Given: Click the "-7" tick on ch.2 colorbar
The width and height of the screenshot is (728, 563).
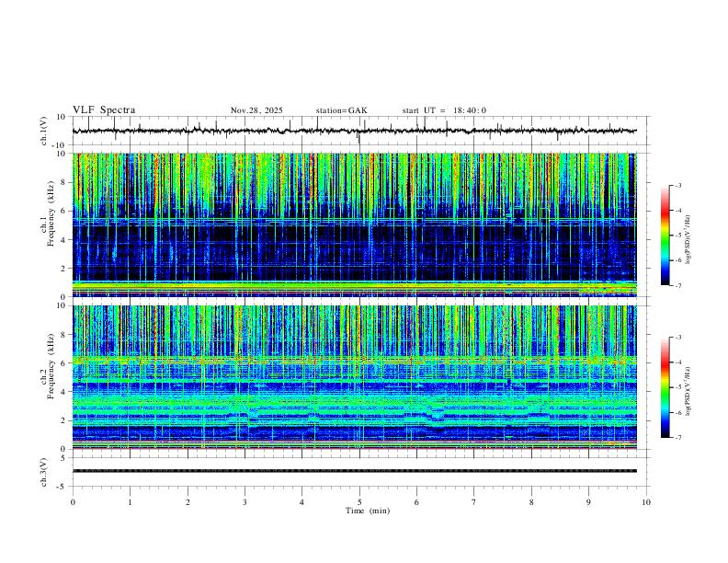Looking at the screenshot, I should coord(677,438).
